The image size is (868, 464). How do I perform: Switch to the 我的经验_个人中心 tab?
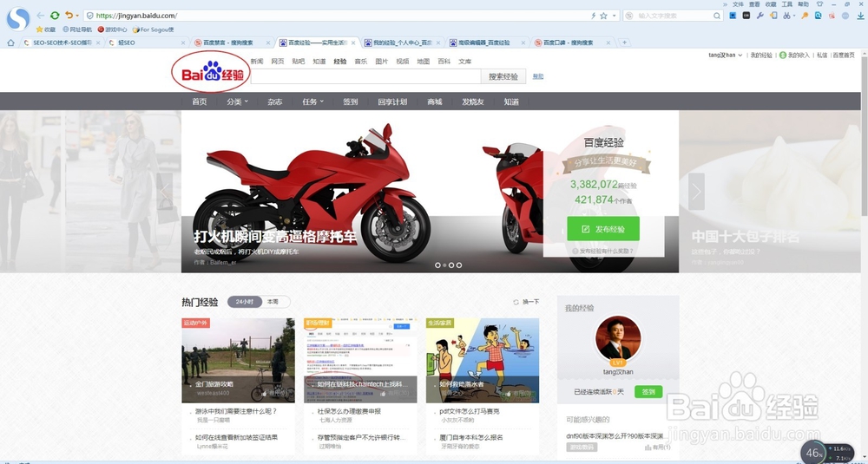pos(403,42)
